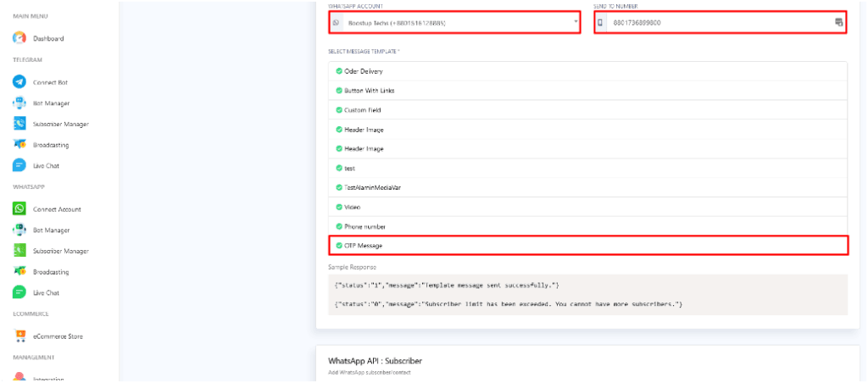
Task: Open the WhatsApp Account dropdown
Action: coord(453,22)
